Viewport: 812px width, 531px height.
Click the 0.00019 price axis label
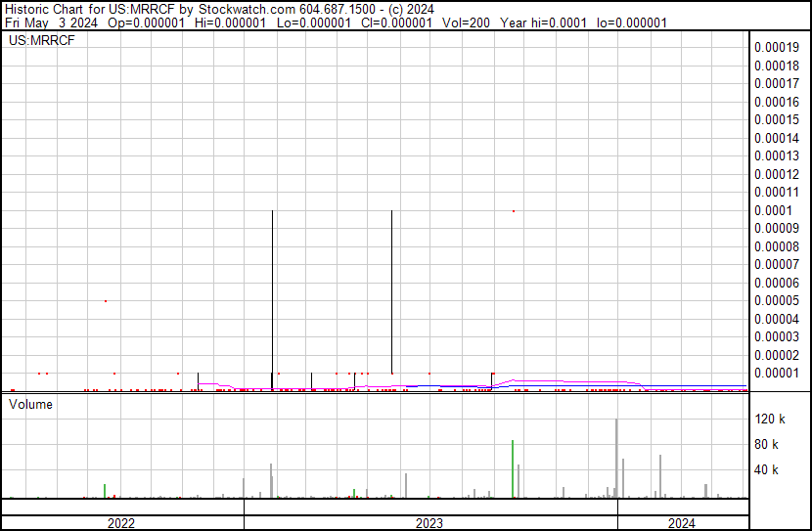(x=778, y=47)
